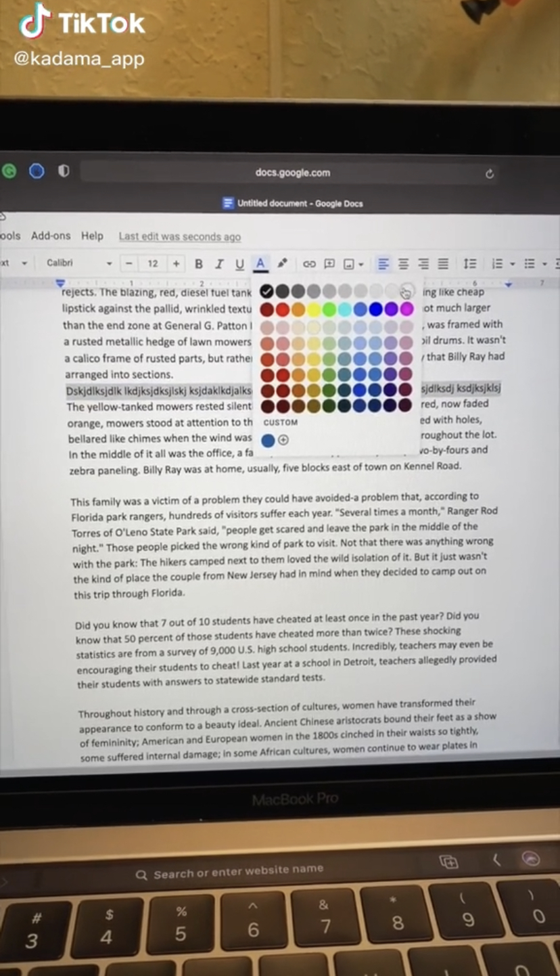Toggle italic formatting in the toolbar

(219, 264)
